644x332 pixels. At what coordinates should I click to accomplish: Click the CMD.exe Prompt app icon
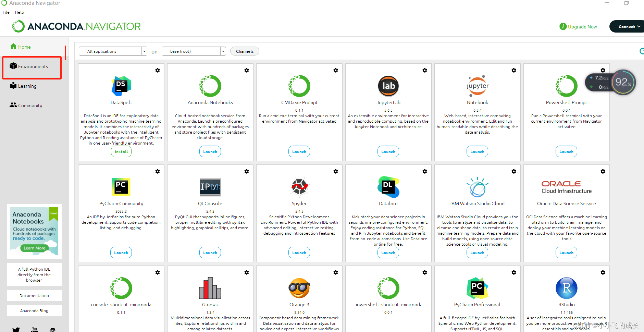point(299,86)
